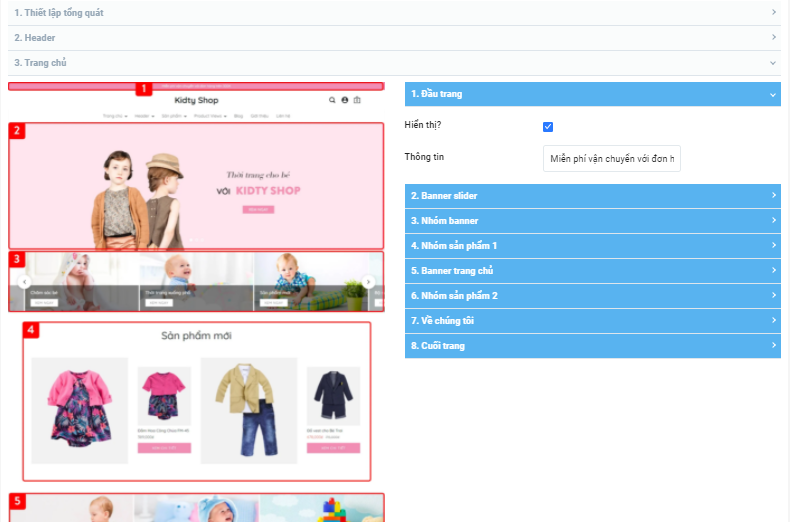The height and width of the screenshot is (523, 790).
Task: Click the left carousel arrow in banner group
Action: (x=23, y=282)
